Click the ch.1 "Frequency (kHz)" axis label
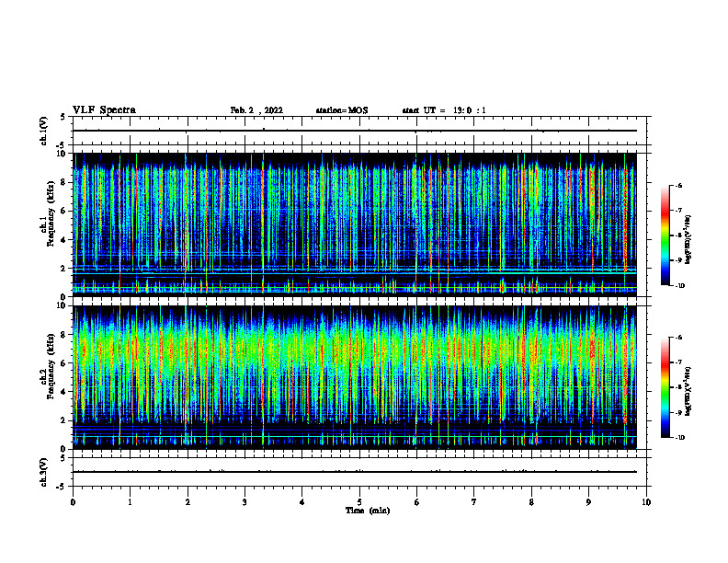Image resolution: width=728 pixels, height=563 pixels. [x=51, y=214]
